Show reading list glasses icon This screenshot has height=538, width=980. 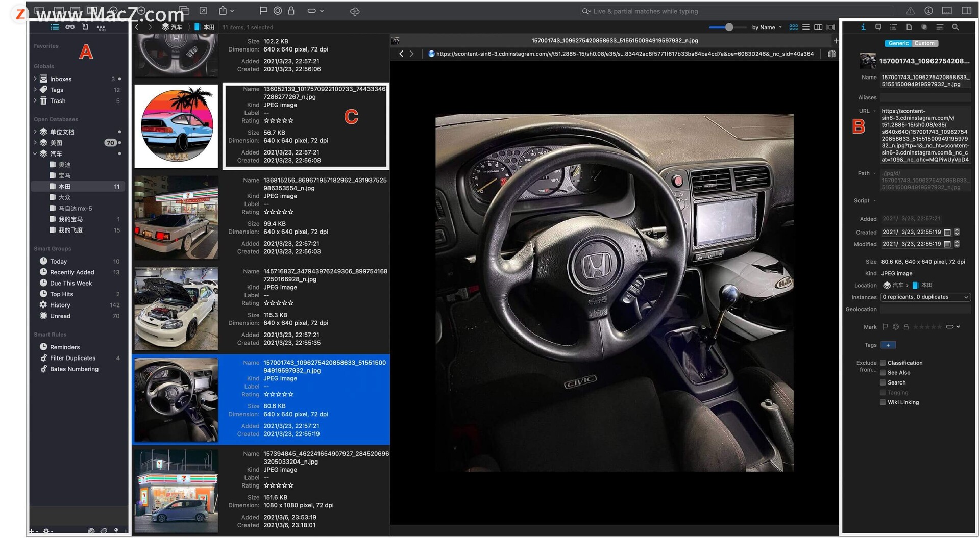click(70, 27)
